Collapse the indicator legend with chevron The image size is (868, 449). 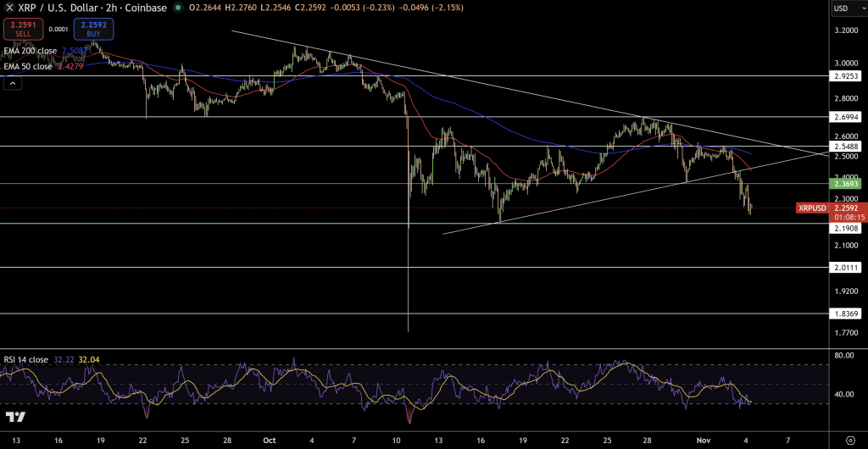click(12, 84)
